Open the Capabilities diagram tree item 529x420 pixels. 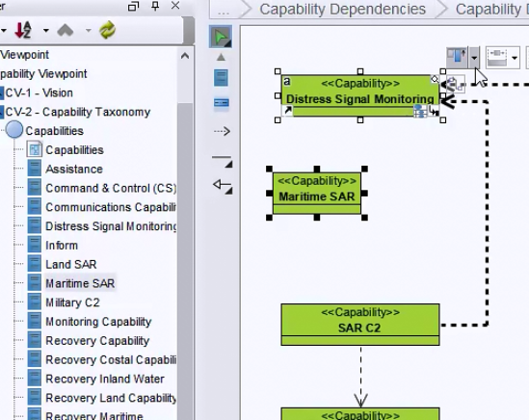[x=74, y=149]
